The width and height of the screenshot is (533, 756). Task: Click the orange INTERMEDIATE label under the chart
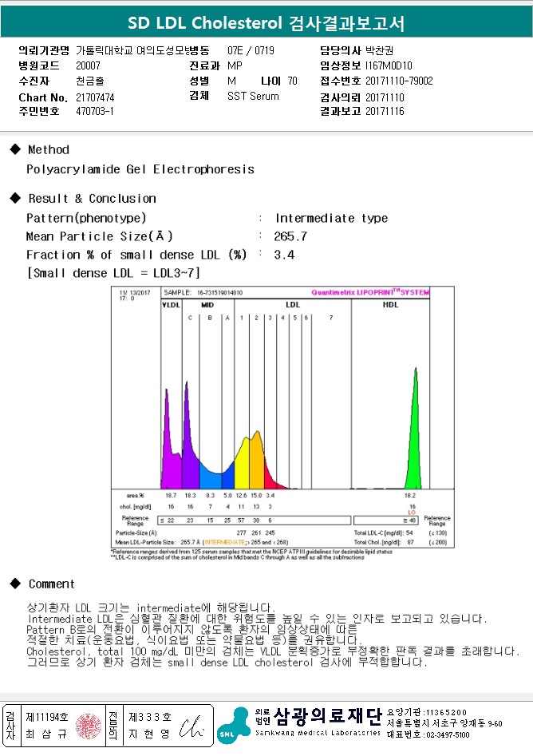tap(226, 542)
